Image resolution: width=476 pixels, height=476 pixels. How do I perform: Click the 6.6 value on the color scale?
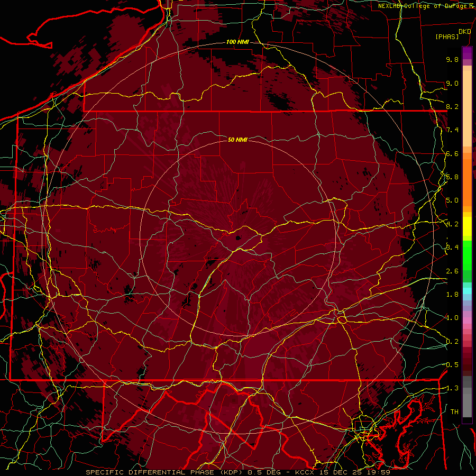click(452, 153)
